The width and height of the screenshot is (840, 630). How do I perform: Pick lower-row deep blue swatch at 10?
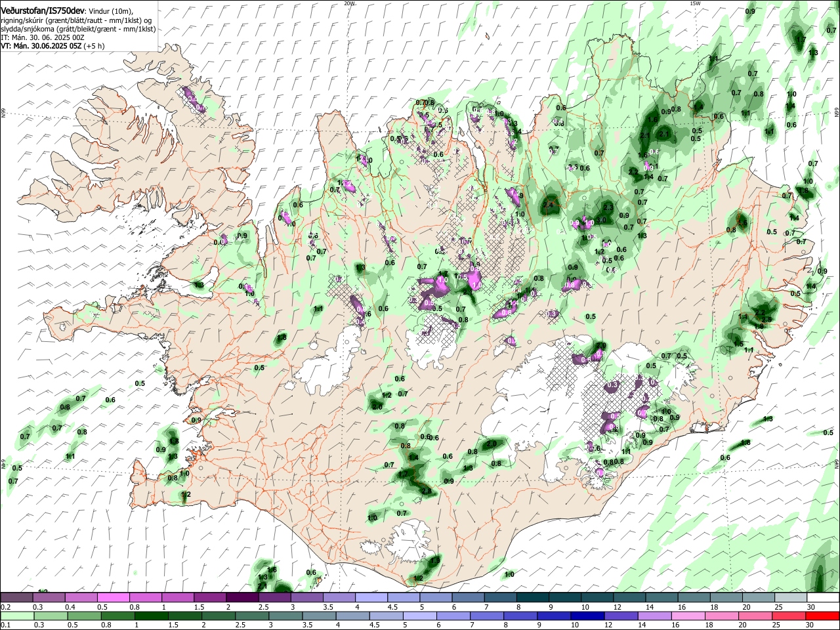(x=587, y=616)
